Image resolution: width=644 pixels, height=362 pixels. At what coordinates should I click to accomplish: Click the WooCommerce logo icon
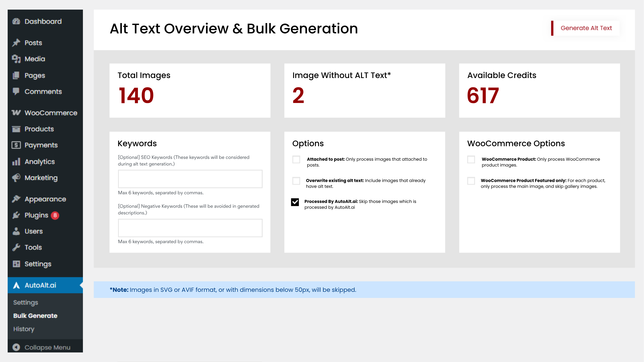coord(16,113)
